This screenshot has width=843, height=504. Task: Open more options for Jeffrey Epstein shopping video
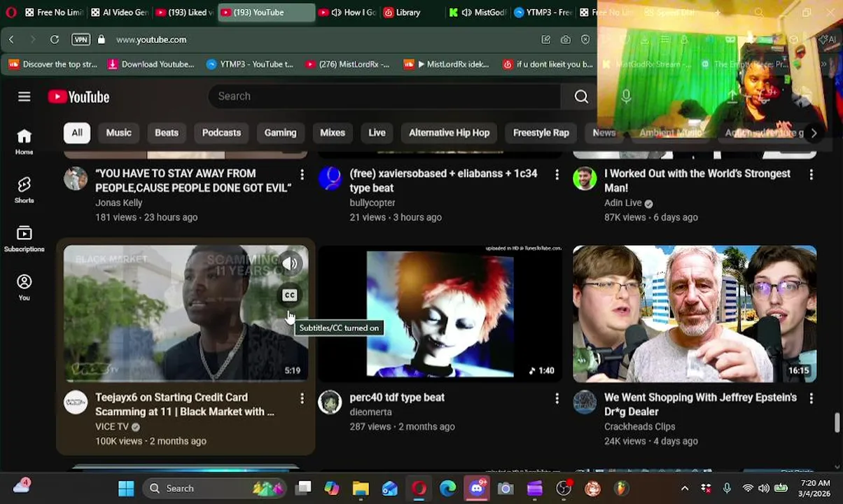[x=811, y=398]
